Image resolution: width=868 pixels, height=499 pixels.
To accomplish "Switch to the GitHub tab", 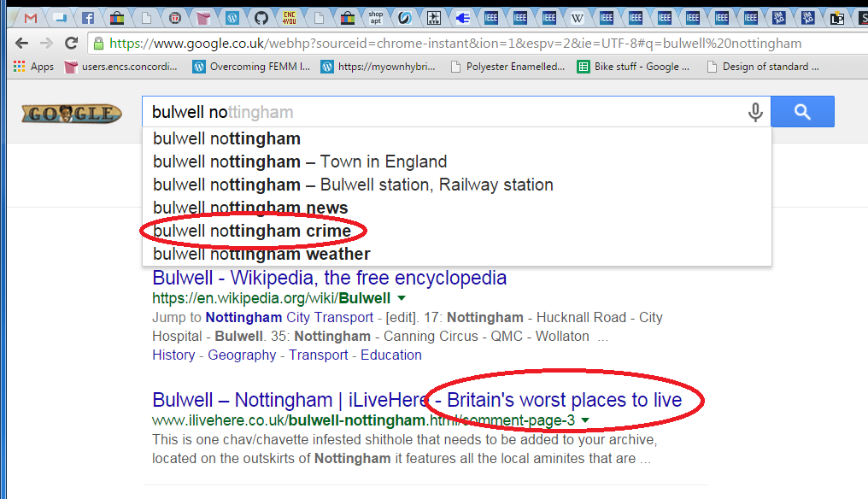I will point(261,17).
